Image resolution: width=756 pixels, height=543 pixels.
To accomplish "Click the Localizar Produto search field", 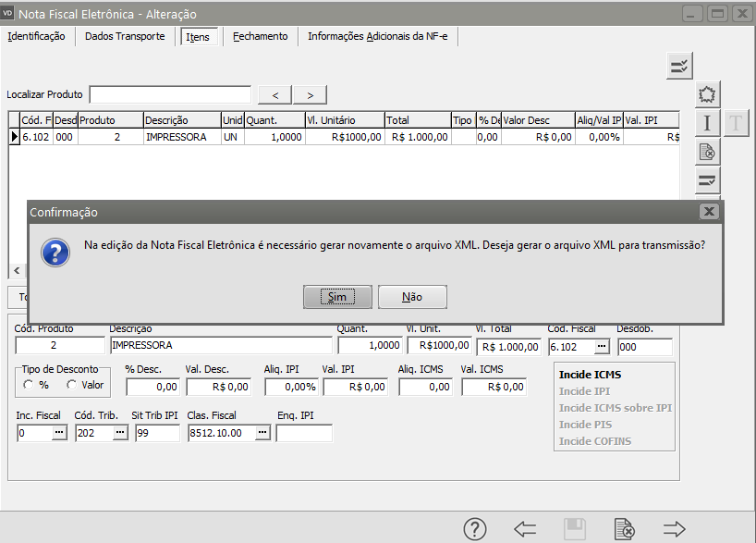I will [170, 94].
